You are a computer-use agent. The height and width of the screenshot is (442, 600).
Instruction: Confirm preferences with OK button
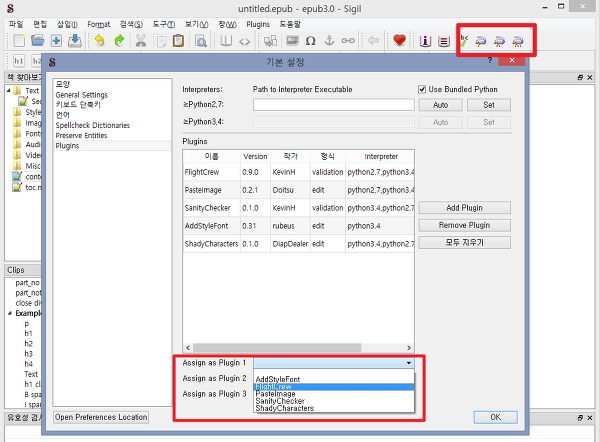pyautogui.click(x=496, y=417)
